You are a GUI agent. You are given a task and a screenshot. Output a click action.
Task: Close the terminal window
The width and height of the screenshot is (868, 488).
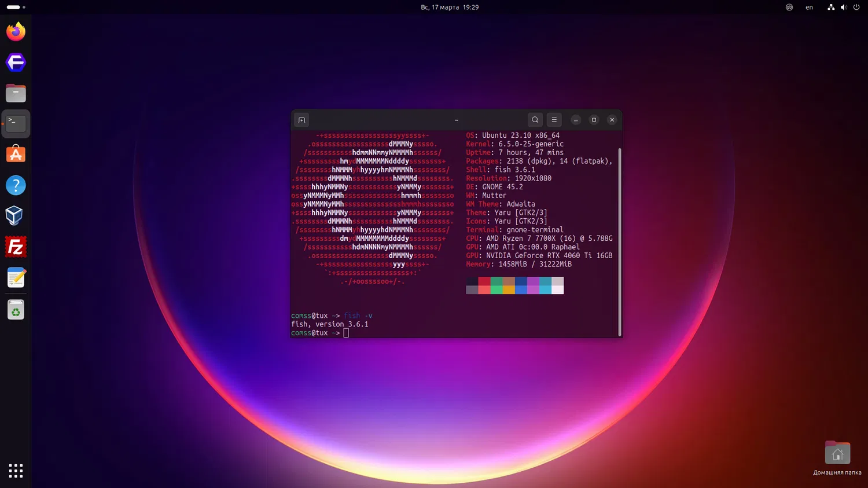point(612,120)
